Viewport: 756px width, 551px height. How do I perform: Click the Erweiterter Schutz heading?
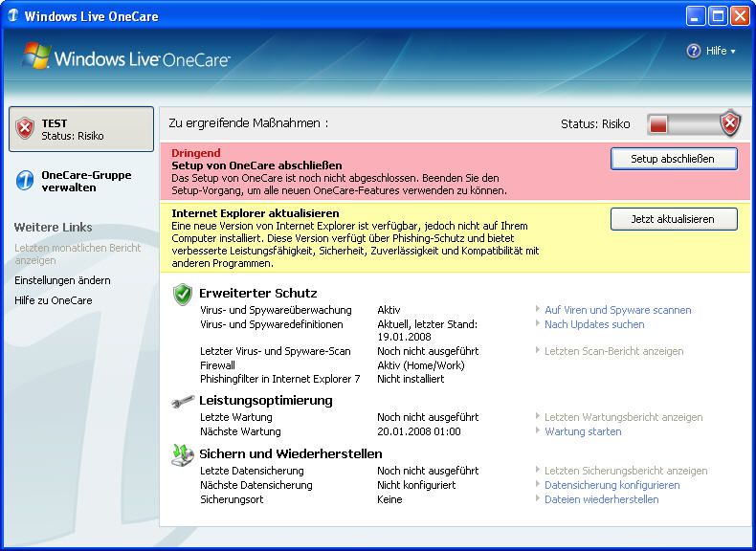tap(258, 293)
